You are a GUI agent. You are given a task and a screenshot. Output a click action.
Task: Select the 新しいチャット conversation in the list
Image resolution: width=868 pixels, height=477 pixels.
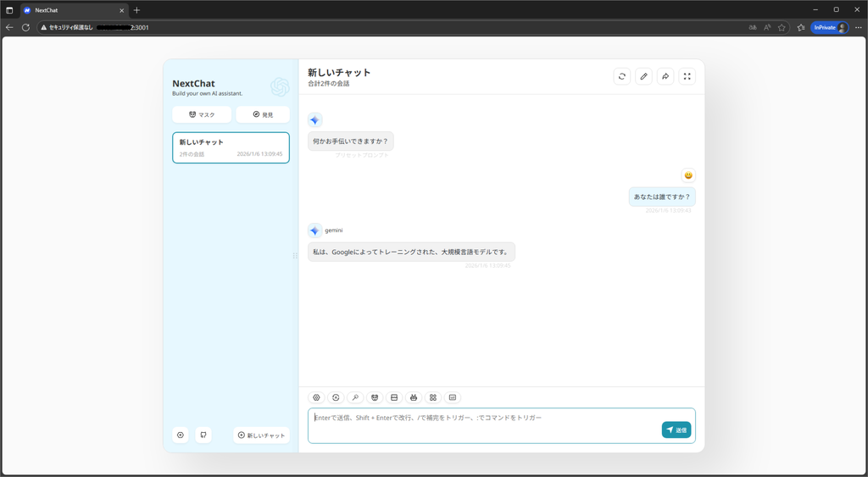click(x=231, y=147)
